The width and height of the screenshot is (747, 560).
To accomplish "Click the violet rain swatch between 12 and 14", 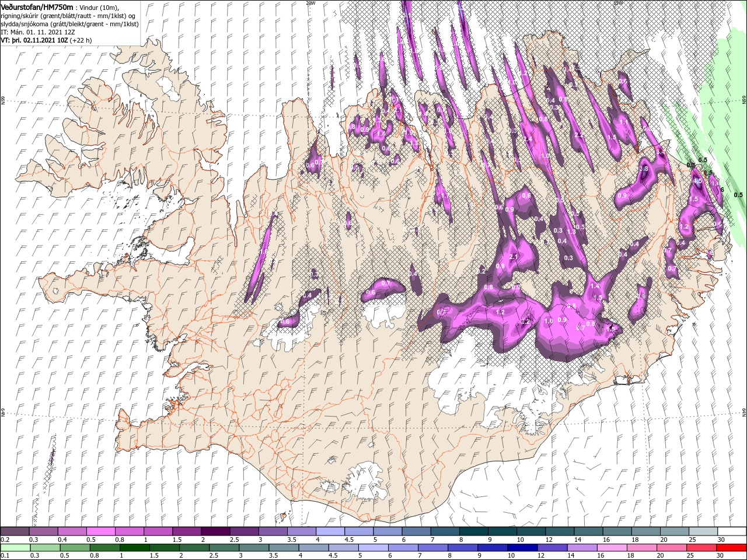I will tap(552, 548).
